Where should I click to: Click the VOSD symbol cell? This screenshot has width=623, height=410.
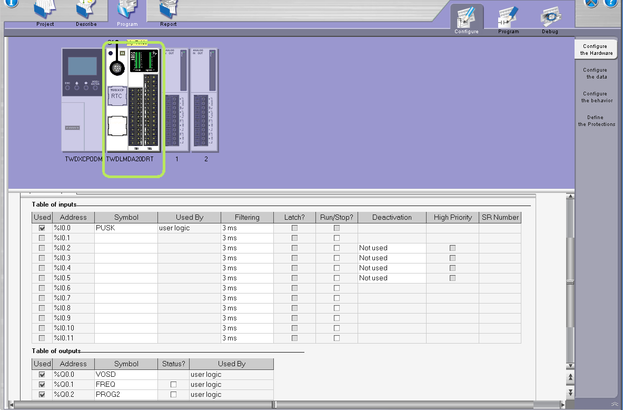tap(126, 374)
